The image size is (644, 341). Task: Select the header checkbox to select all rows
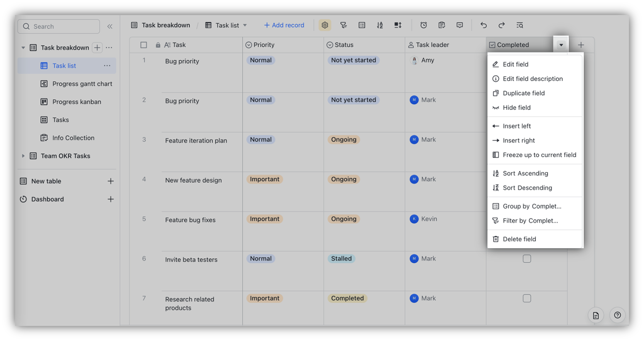(x=143, y=44)
